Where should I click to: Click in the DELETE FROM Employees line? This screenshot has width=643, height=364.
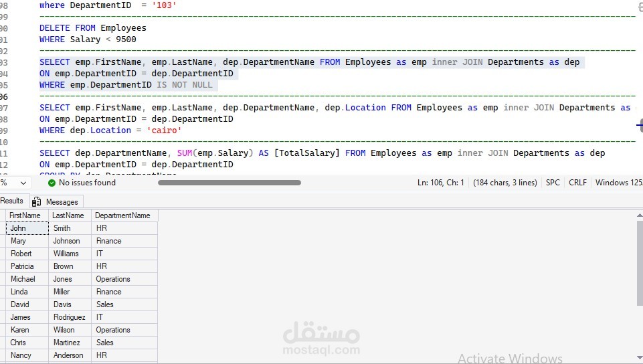coord(93,28)
